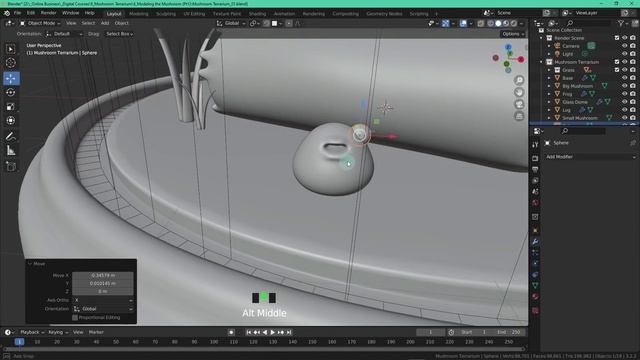Open the Object Data properties tab icon
640x360 pixels.
click(x=535, y=286)
